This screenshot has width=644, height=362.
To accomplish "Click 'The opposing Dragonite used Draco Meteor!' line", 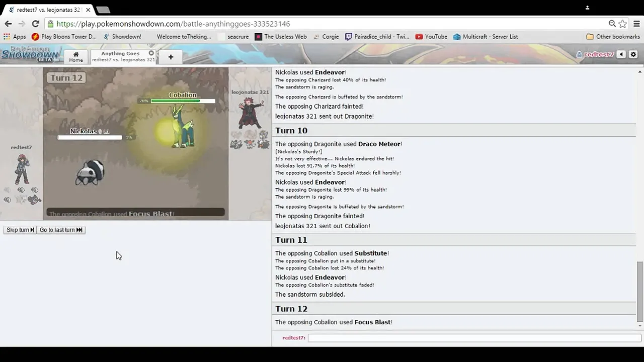I will click(339, 144).
